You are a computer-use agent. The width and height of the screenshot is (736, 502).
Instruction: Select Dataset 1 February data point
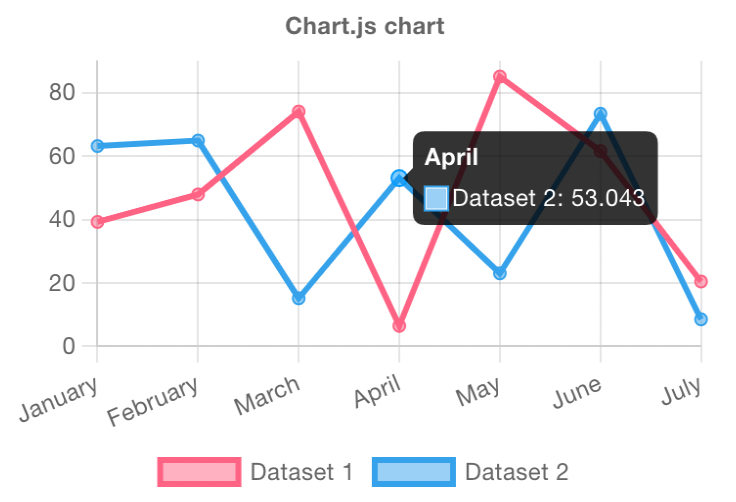(198, 194)
